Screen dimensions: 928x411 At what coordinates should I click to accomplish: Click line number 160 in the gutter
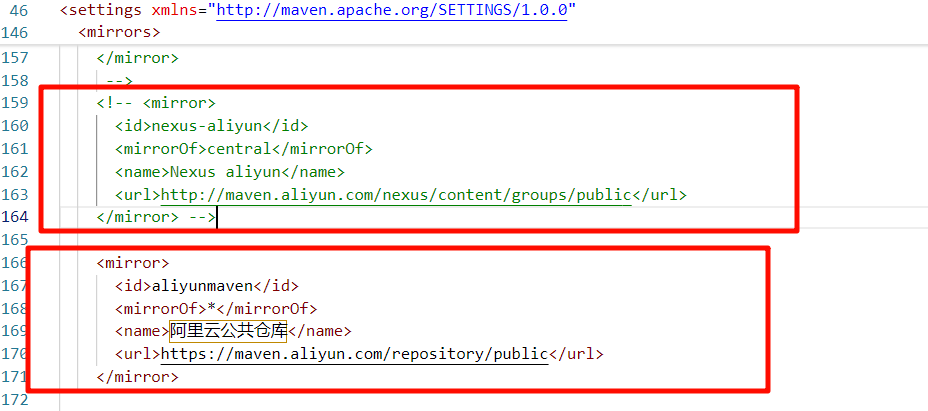pyautogui.click(x=15, y=126)
